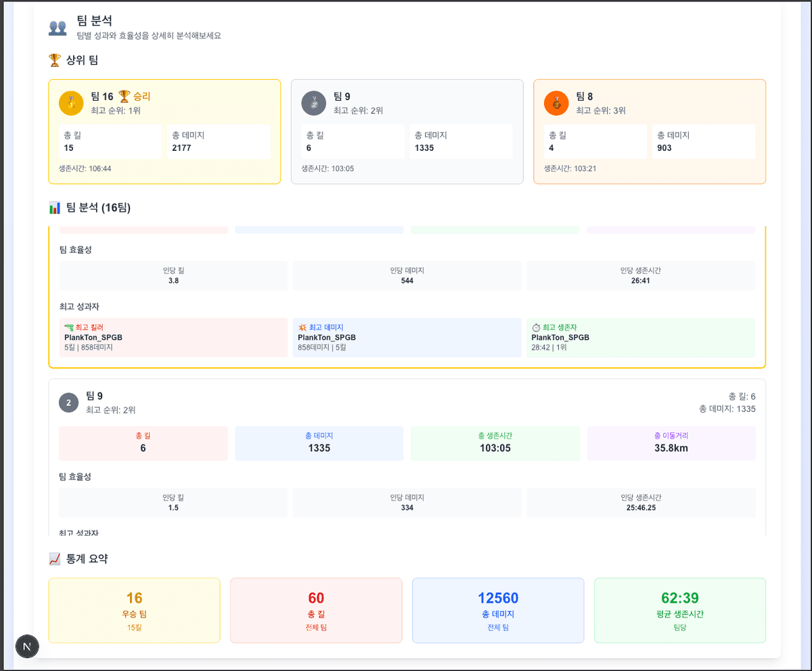This screenshot has width=812, height=671.
Task: Select the 팀 8 third place card
Action: click(649, 131)
